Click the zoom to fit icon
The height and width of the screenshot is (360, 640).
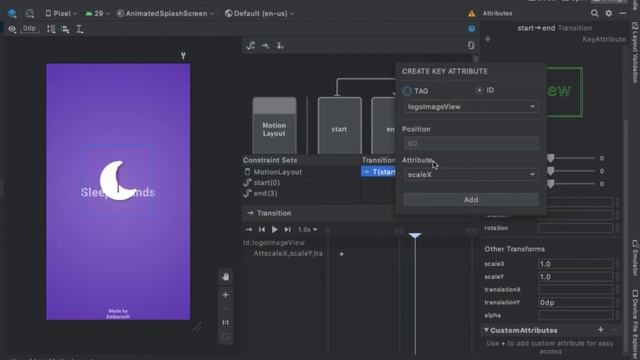(225, 337)
